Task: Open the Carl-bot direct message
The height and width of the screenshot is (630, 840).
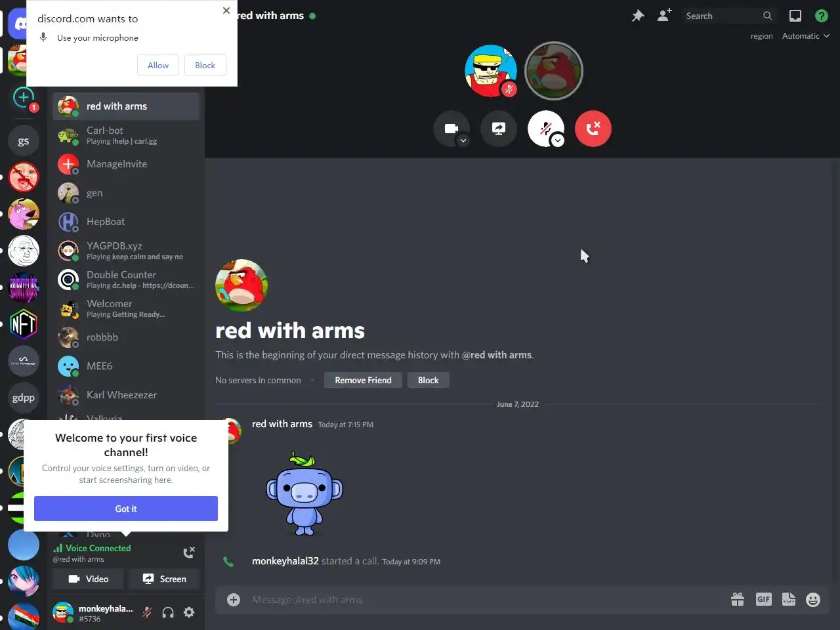Action: (126, 135)
